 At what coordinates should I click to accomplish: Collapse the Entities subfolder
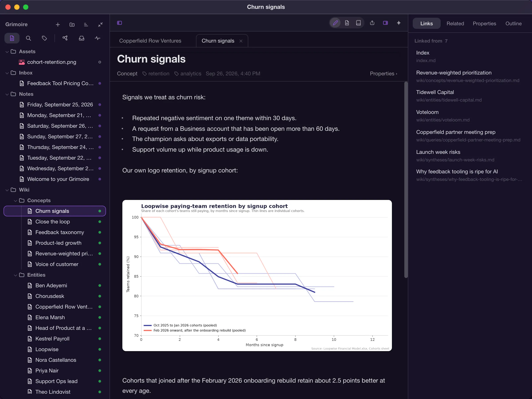(x=15, y=275)
